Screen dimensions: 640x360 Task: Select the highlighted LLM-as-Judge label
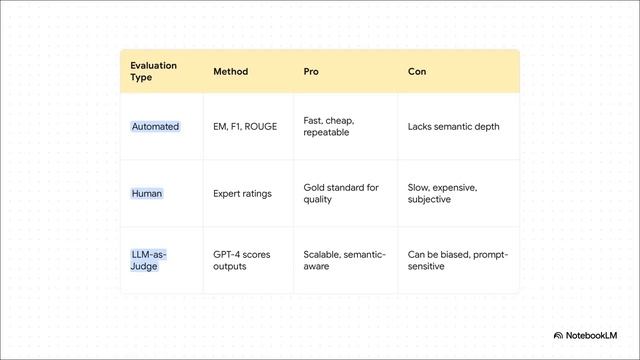[148, 260]
